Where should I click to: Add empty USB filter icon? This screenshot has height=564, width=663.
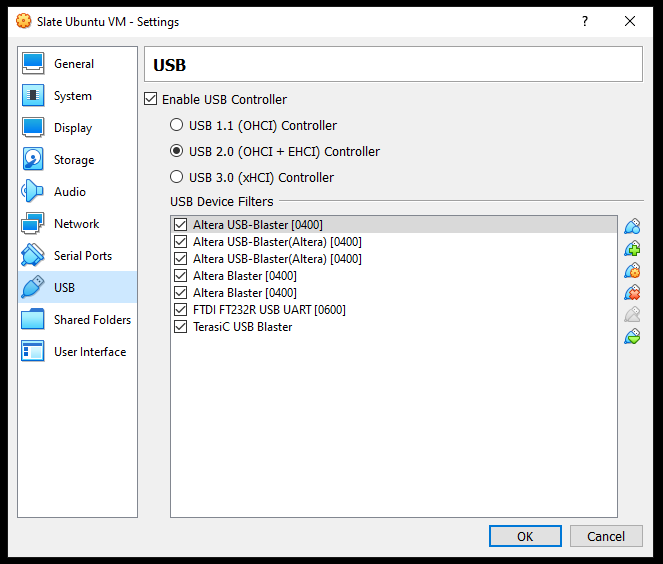click(632, 226)
